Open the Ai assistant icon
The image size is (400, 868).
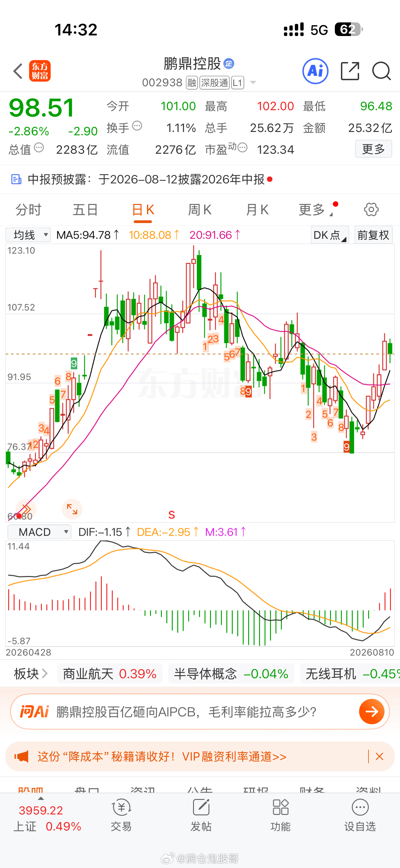(315, 71)
